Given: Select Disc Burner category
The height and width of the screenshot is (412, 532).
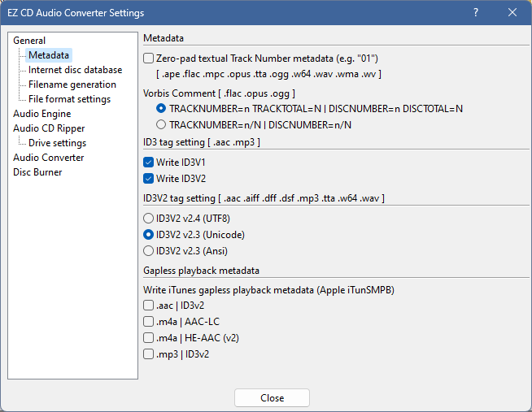Looking at the screenshot, I should click(37, 172).
